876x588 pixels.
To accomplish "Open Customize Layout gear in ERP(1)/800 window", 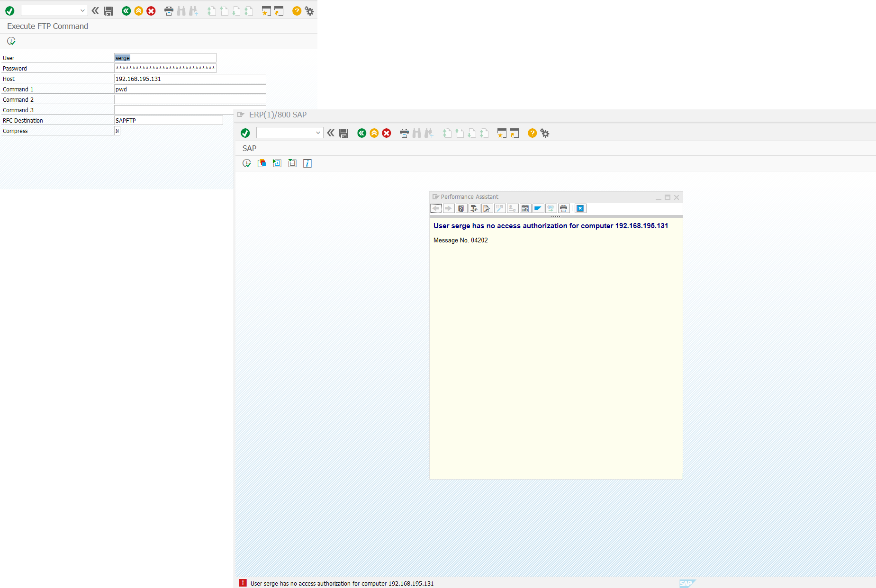I will click(545, 134).
